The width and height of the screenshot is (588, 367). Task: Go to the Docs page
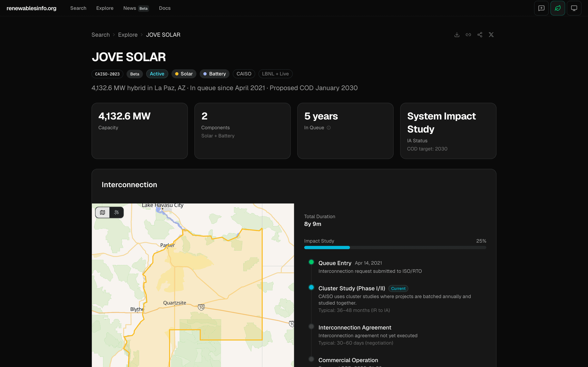tap(165, 8)
